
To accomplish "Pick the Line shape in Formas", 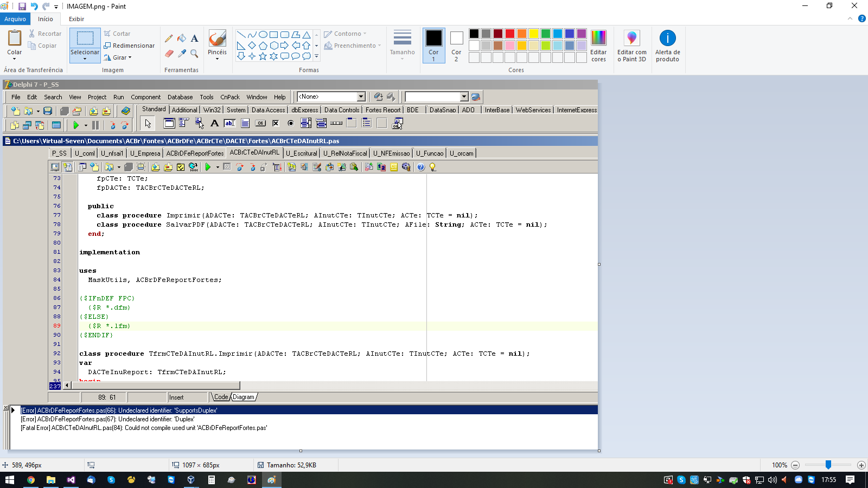I will pos(241,35).
